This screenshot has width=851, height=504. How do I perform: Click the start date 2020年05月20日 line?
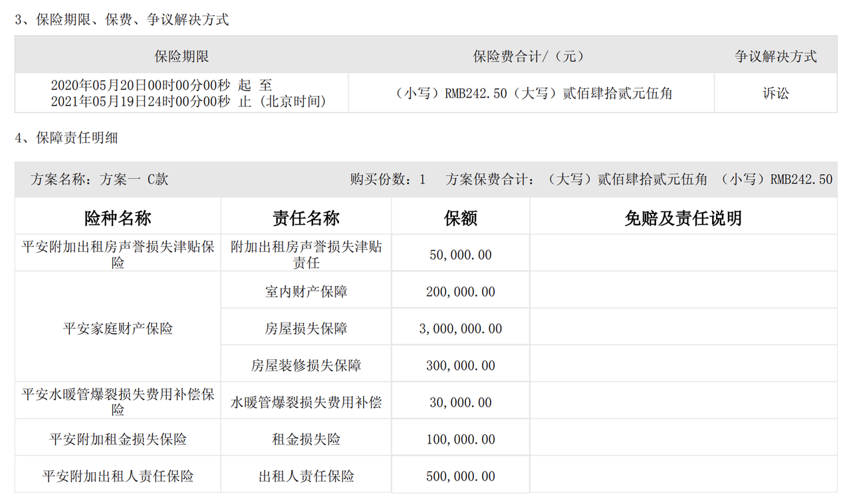[161, 85]
